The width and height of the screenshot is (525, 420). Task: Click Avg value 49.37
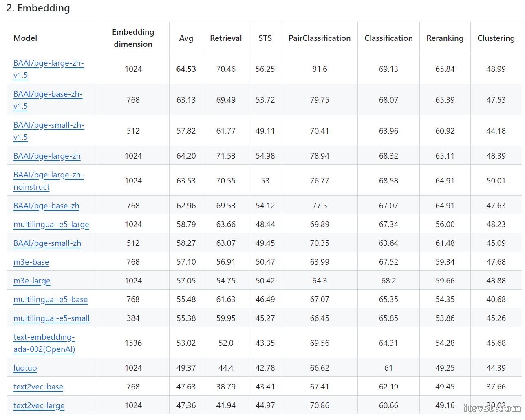tap(186, 368)
